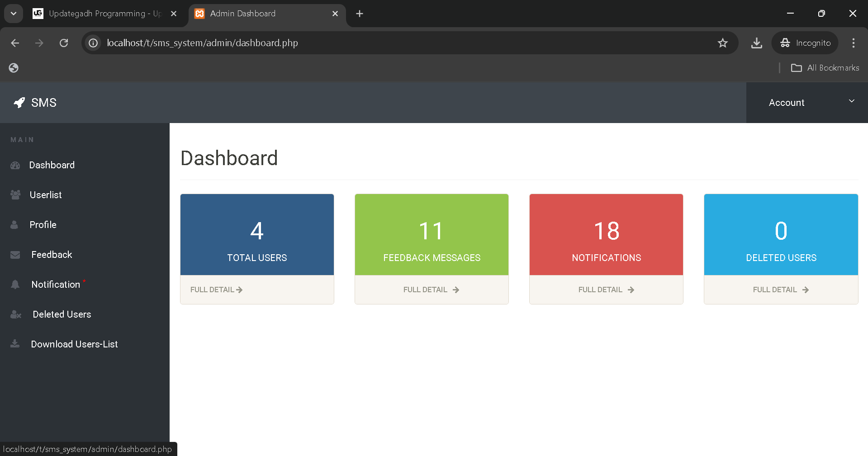View Full Detail for Notifications card
Image resolution: width=868 pixels, height=456 pixels.
pyautogui.click(x=606, y=290)
